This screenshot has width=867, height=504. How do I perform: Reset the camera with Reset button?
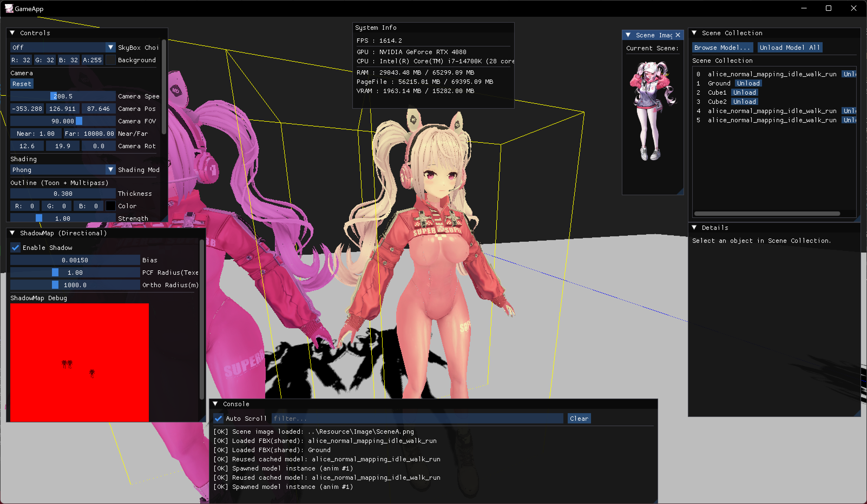tap(22, 84)
